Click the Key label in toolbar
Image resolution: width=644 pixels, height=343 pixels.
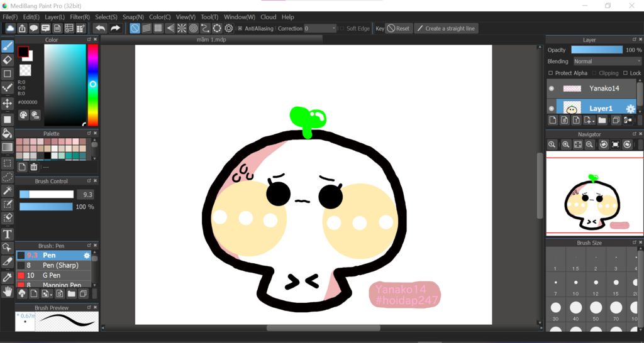click(x=380, y=28)
